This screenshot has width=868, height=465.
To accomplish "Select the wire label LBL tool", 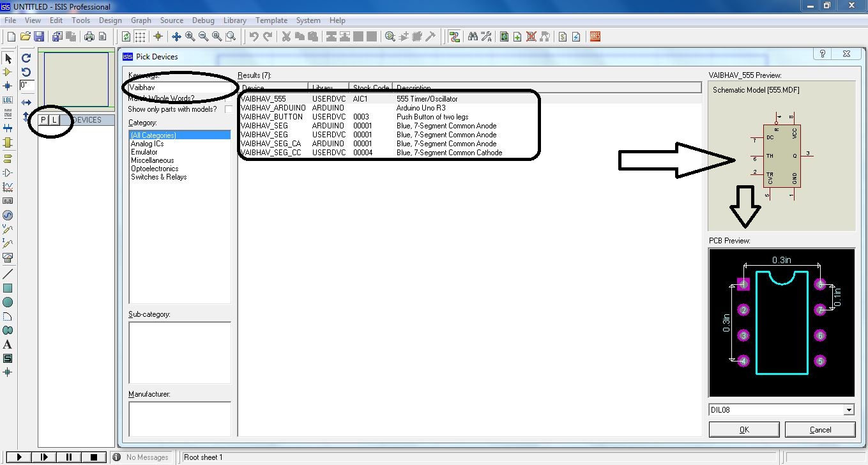I will pyautogui.click(x=8, y=100).
